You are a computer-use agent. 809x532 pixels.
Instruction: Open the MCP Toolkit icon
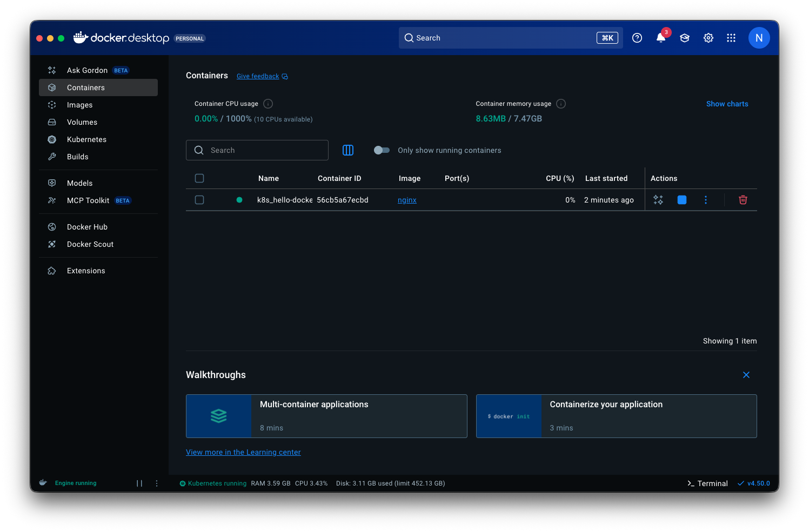(52, 200)
